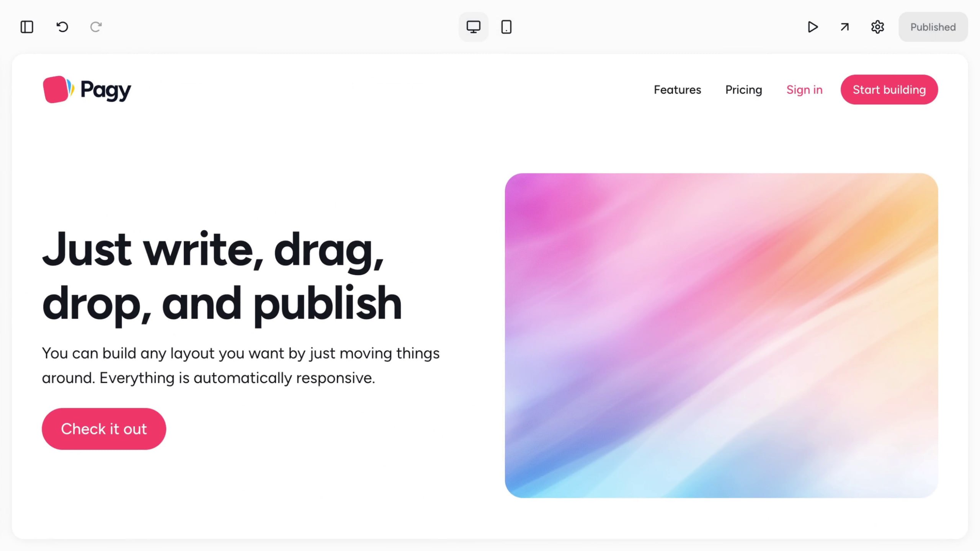The width and height of the screenshot is (980, 551).
Task: Open the Pricing nav item
Action: coord(743,90)
